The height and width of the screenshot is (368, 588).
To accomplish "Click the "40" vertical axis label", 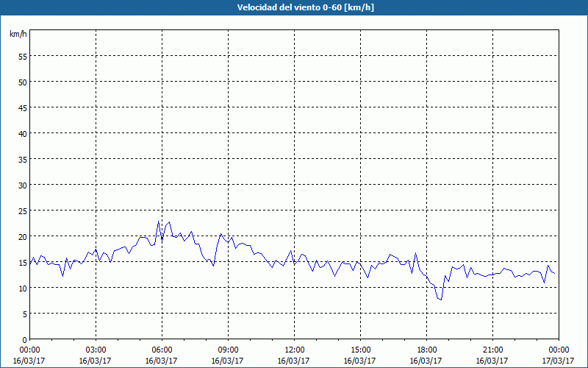I will click(23, 134).
